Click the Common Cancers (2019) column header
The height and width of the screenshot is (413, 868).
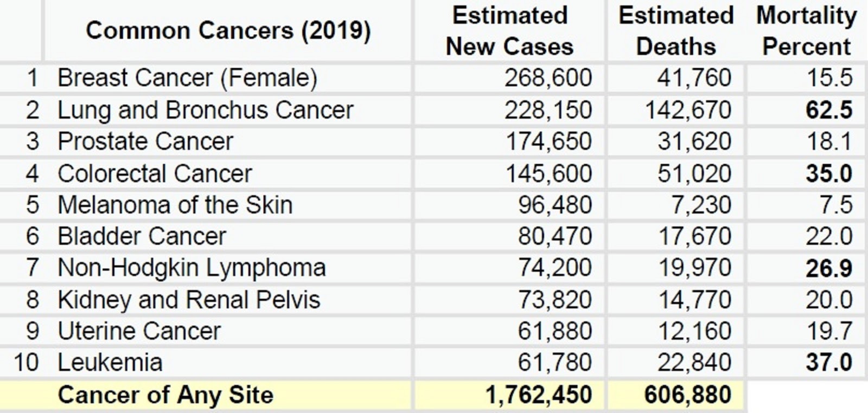coord(228,30)
